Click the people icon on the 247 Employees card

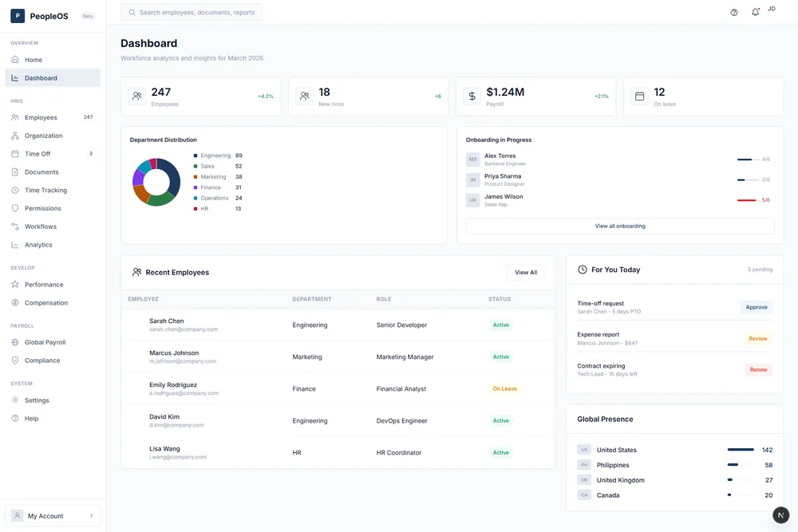(137, 96)
